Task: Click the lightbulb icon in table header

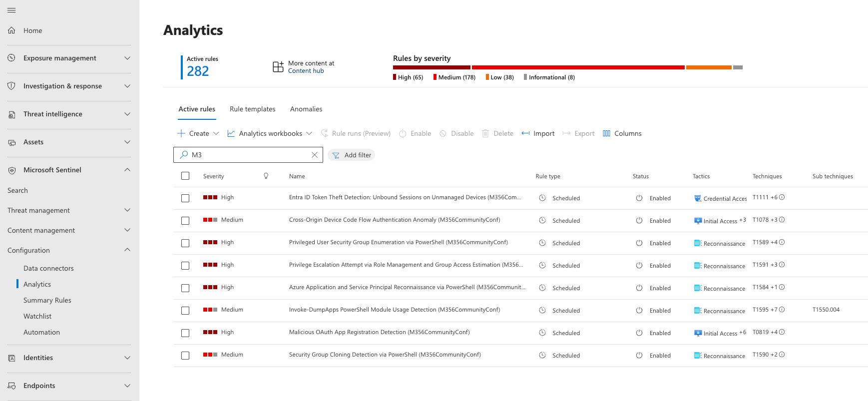Action: click(x=266, y=176)
